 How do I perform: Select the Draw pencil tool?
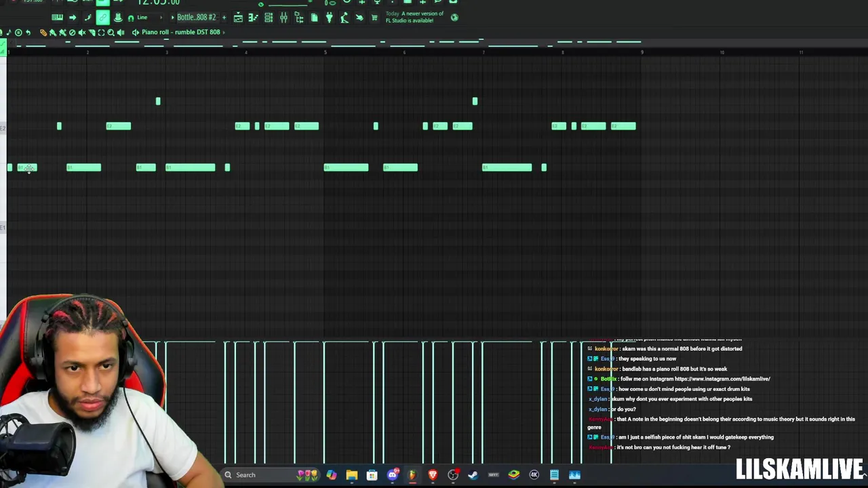pyautogui.click(x=43, y=32)
